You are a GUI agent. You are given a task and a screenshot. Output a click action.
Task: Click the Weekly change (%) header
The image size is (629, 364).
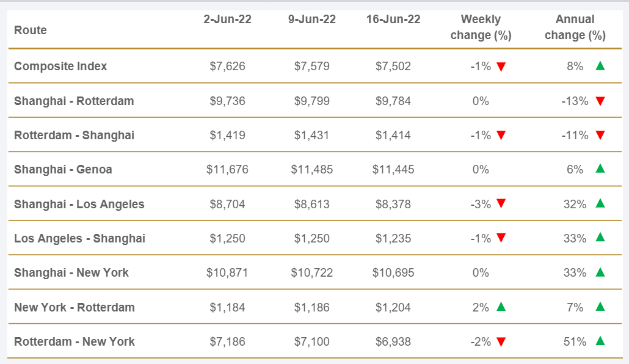coord(481,27)
